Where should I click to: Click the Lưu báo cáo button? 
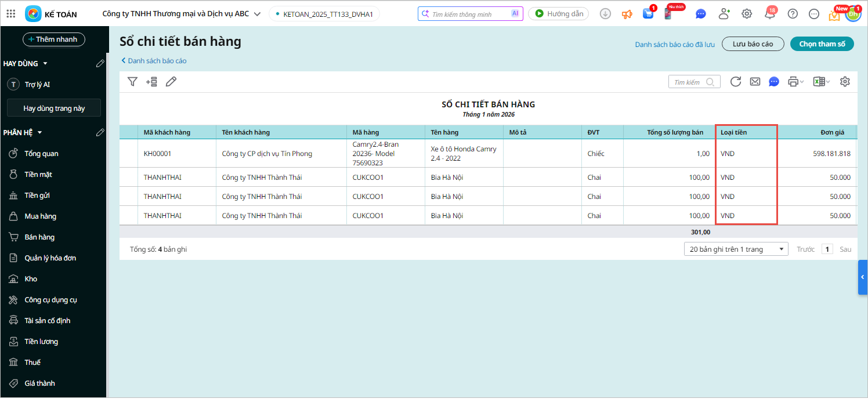[x=753, y=44]
